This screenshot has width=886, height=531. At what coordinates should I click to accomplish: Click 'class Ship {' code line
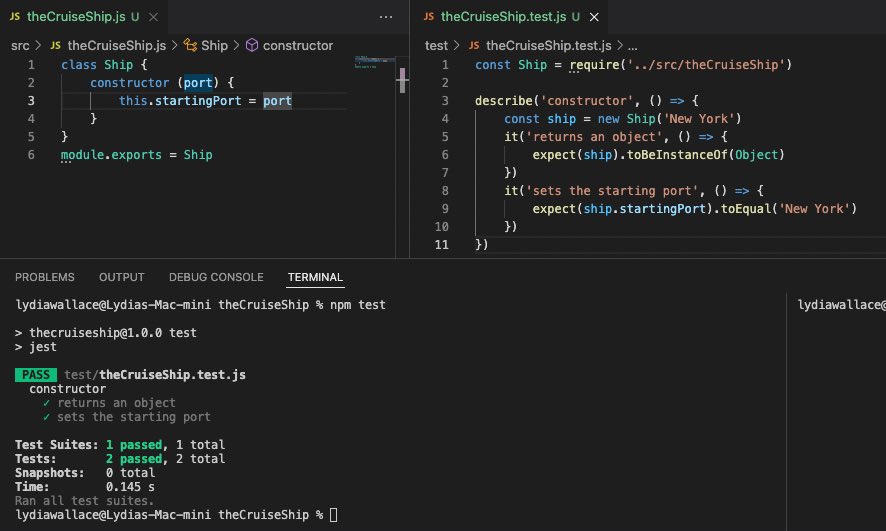tap(104, 65)
